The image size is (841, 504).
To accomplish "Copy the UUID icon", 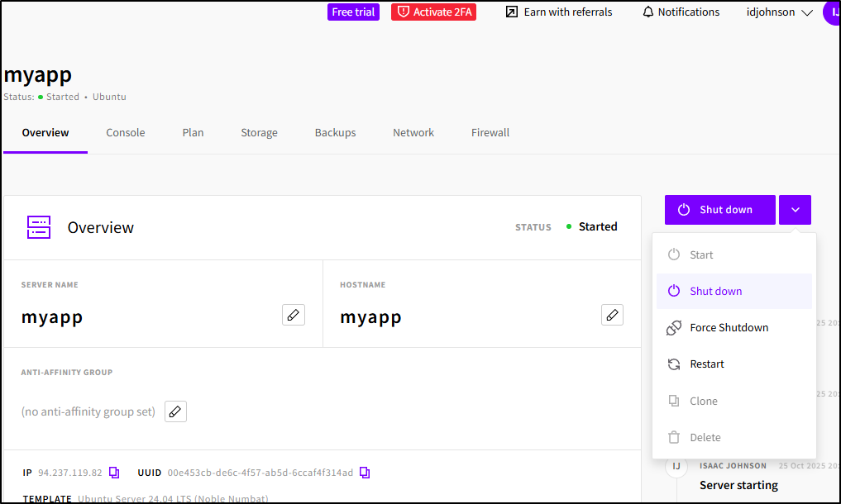I will tap(365, 473).
